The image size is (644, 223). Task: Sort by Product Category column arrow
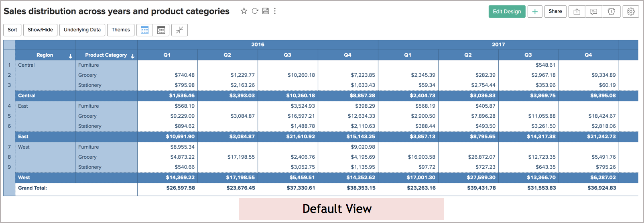(132, 56)
